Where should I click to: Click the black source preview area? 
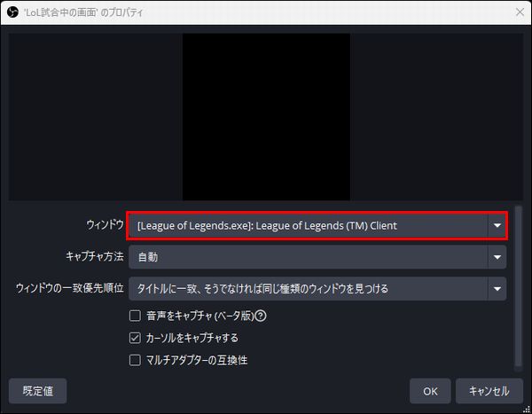click(x=266, y=117)
